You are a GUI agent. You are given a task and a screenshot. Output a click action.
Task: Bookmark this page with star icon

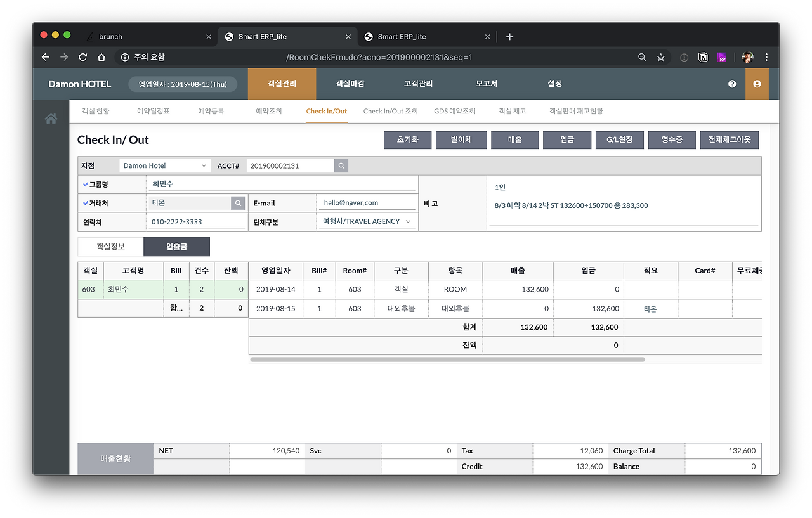point(660,57)
